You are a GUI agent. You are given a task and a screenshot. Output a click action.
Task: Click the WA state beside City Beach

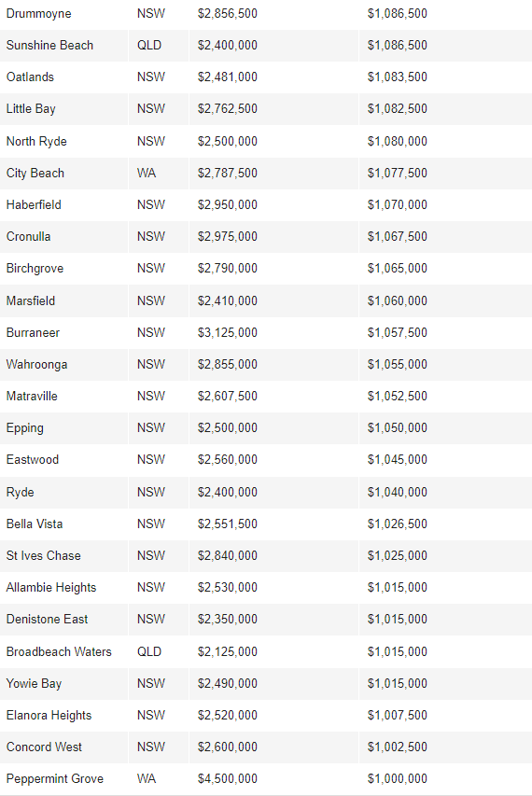tap(147, 174)
